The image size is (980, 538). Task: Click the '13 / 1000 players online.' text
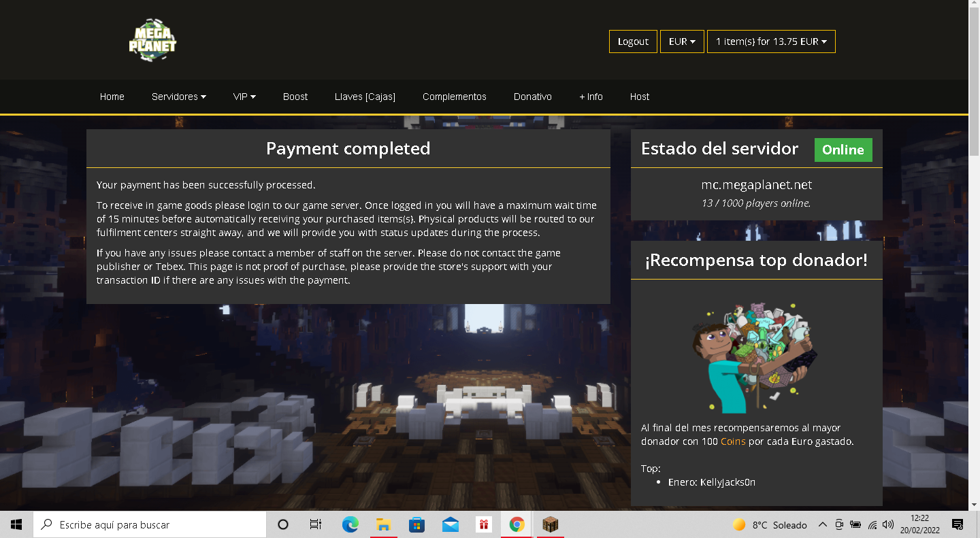point(757,203)
